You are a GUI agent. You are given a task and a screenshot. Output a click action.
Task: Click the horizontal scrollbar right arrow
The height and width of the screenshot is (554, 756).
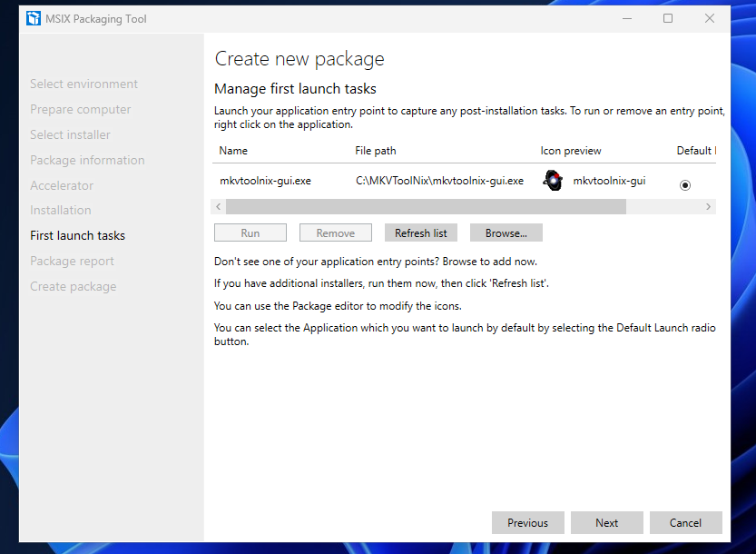point(708,206)
